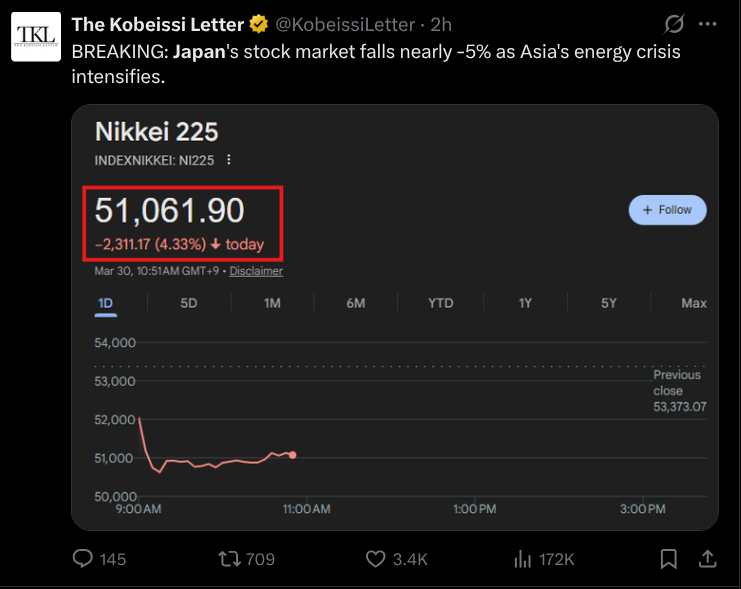Click the Grok icon on post
Viewport: 741px width, 589px height.
[x=674, y=23]
